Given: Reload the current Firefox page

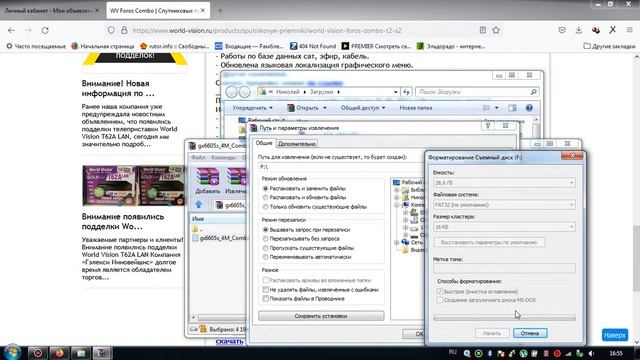Looking at the screenshot, I should 45,30.
